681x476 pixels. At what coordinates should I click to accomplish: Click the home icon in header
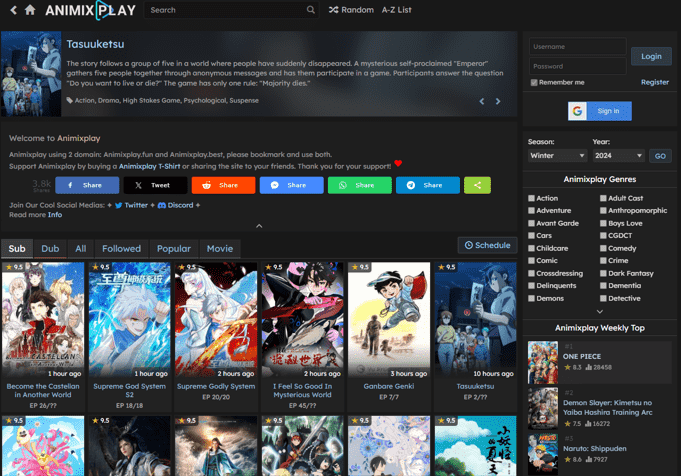30,10
